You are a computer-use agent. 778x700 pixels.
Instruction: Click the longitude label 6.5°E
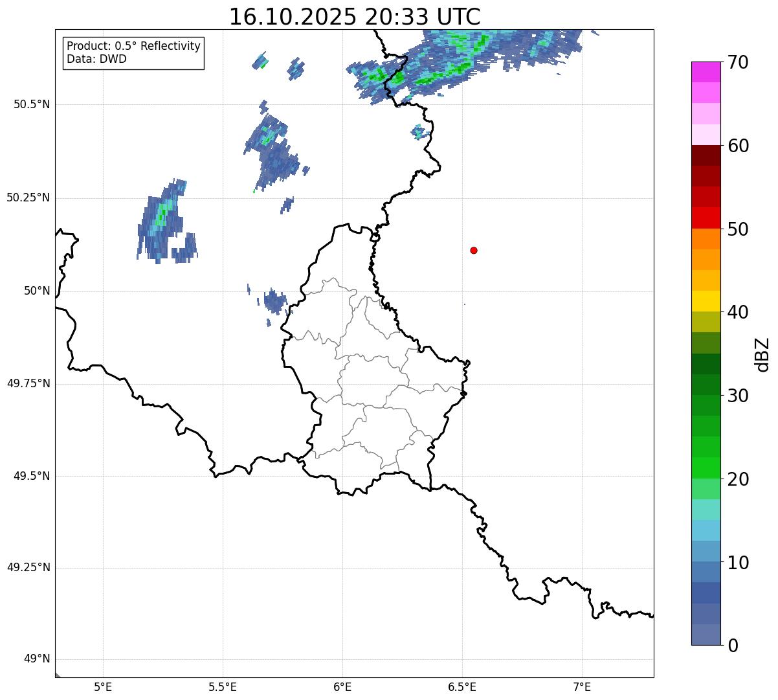pos(462,686)
